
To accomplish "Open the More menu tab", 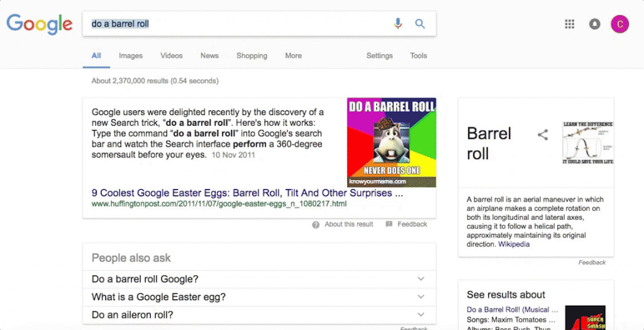I will [293, 56].
